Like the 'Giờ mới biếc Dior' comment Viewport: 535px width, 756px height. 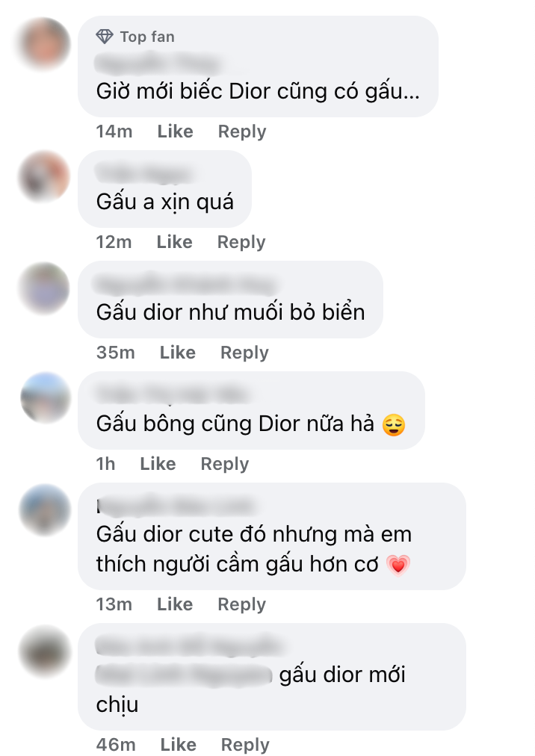click(x=174, y=131)
